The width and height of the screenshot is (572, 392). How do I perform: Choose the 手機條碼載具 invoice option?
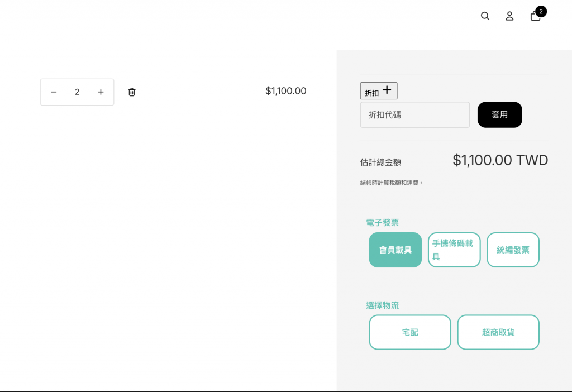pos(454,250)
